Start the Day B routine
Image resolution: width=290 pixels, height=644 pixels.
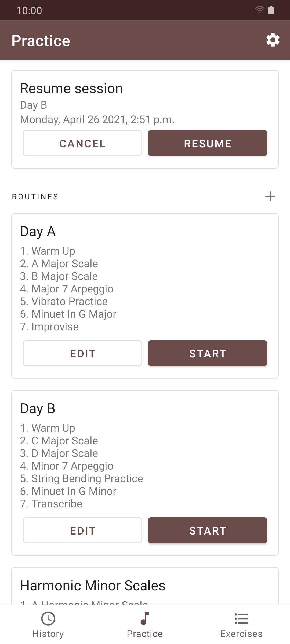pyautogui.click(x=207, y=530)
